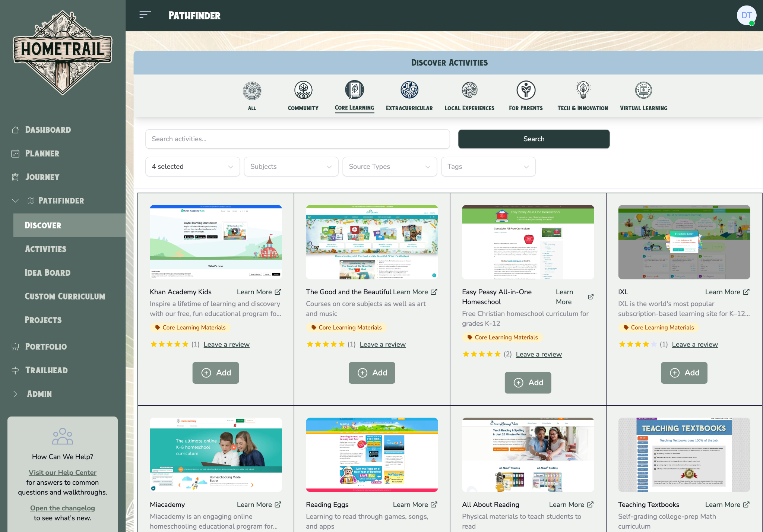Open Easy Peasy external link icon

[591, 297]
